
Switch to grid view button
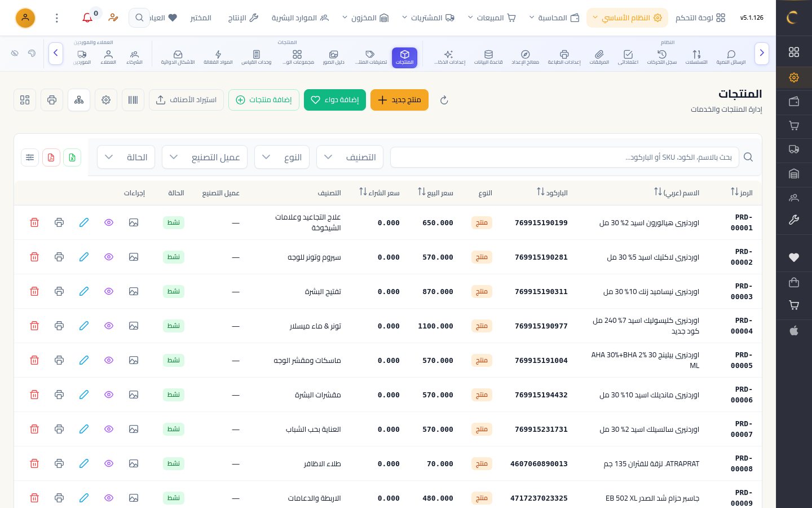[25, 100]
